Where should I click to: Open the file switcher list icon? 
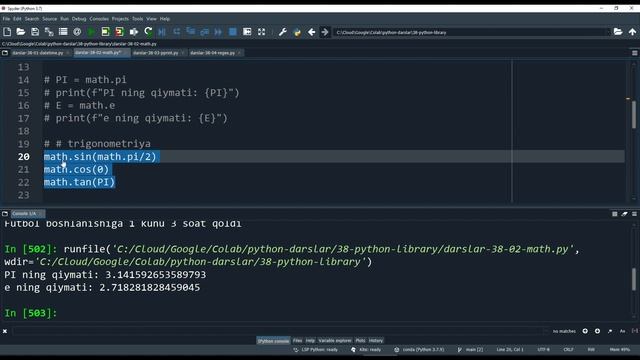(63, 32)
